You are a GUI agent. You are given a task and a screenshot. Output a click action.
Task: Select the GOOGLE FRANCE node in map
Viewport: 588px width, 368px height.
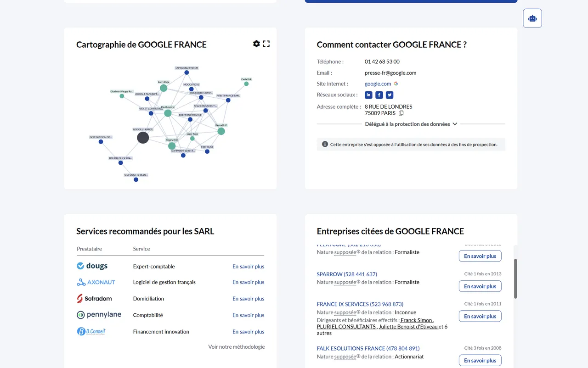coord(143,138)
